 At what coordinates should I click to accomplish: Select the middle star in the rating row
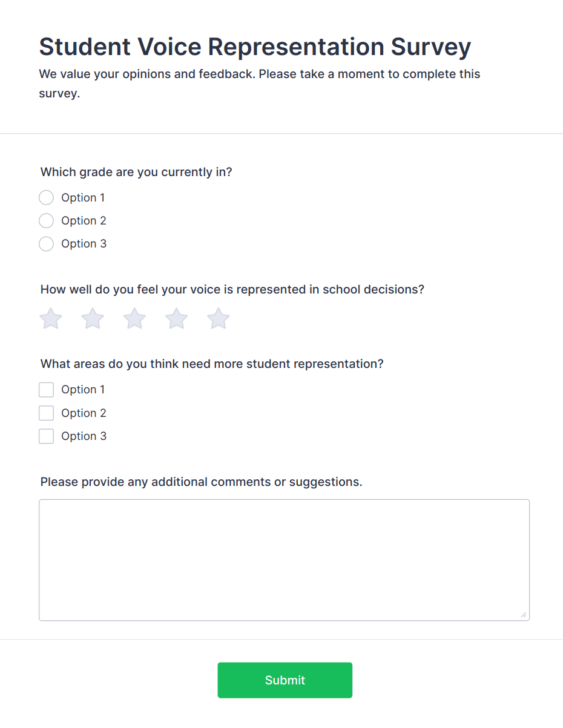134,318
